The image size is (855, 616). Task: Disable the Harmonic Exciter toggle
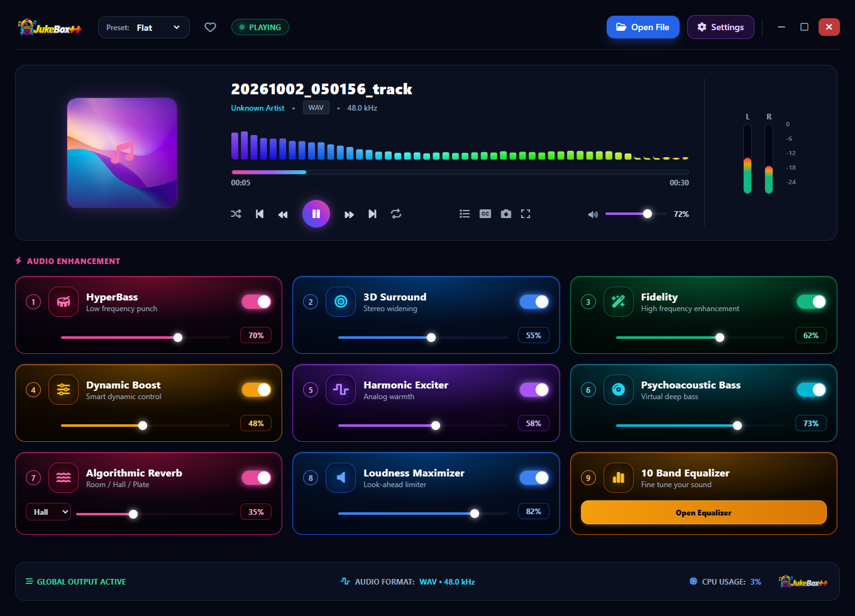[534, 390]
